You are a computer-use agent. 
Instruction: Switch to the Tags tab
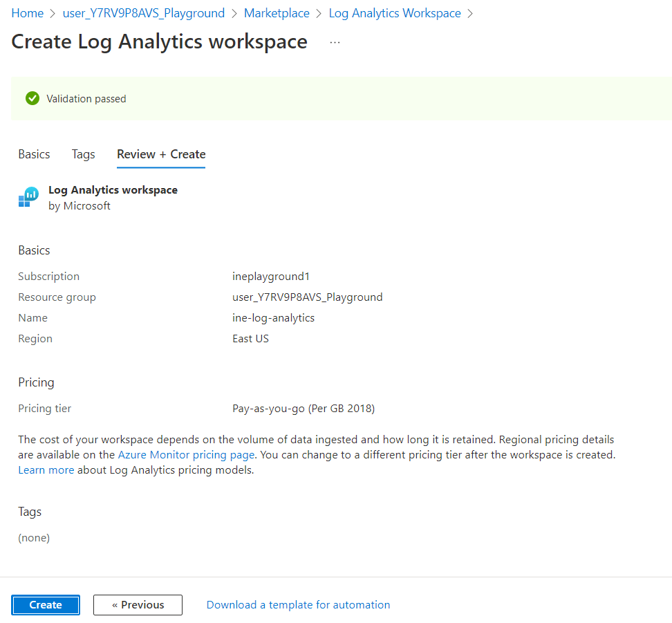point(83,154)
